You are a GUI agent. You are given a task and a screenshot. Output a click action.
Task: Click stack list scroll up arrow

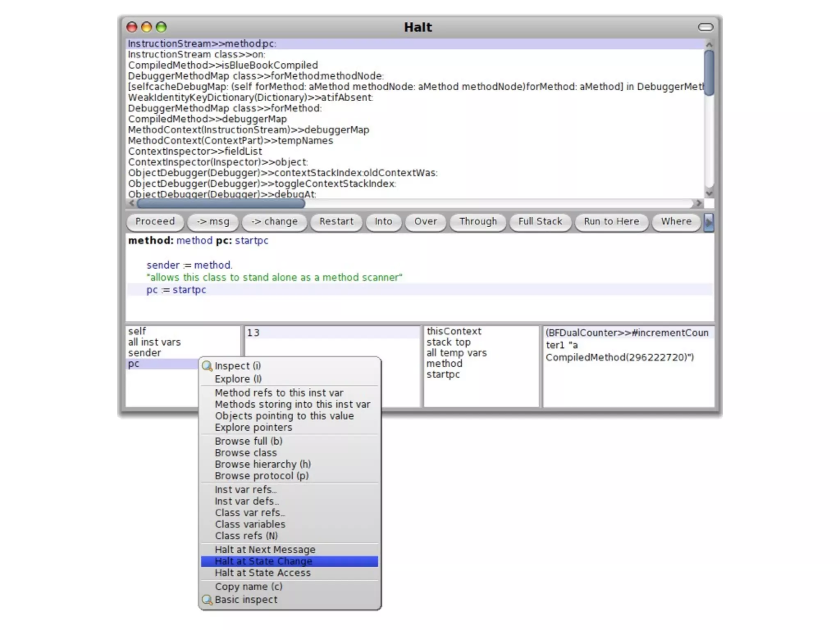709,44
